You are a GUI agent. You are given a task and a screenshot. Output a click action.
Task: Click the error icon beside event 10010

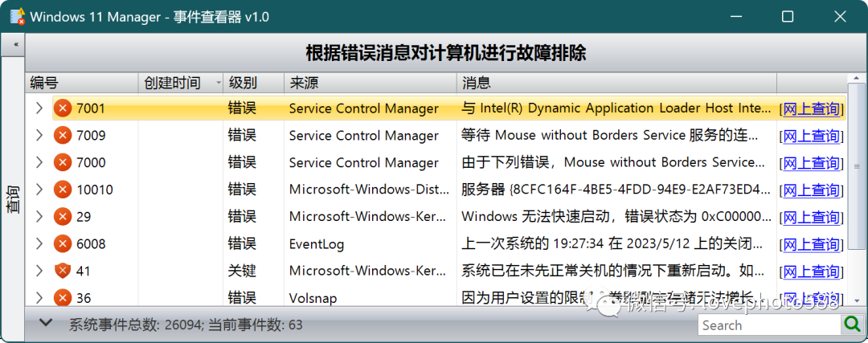[x=63, y=190]
